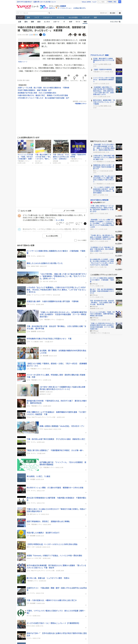Play the 【熊本地震】 ranking video thumbnail
This screenshot has width=138, height=644.
tap(119, 147)
